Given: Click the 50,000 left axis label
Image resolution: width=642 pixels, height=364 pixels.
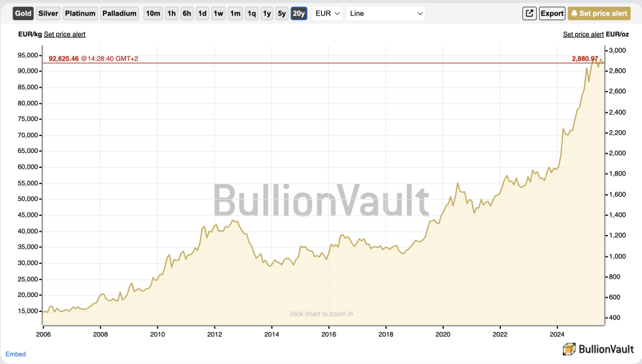Looking at the screenshot, I should (28, 199).
